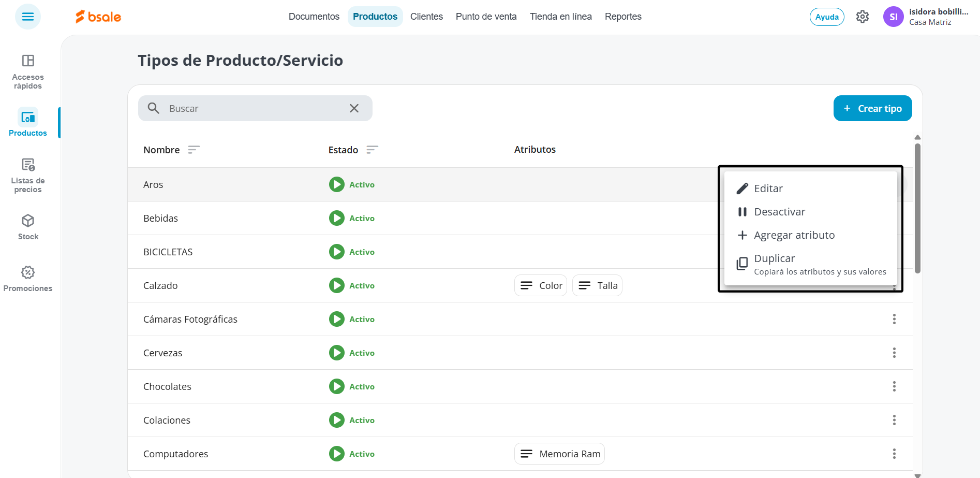Image resolution: width=980 pixels, height=478 pixels.
Task: Open three-dot menu for Cámaras Fotográficas
Action: 894,319
